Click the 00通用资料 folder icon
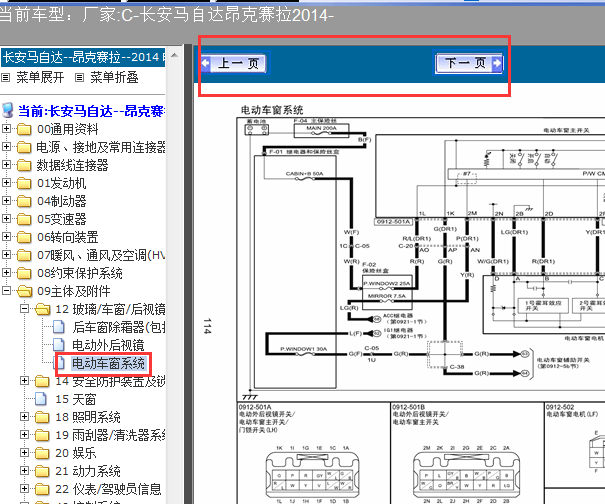This screenshot has width=605, height=504. tap(24, 129)
